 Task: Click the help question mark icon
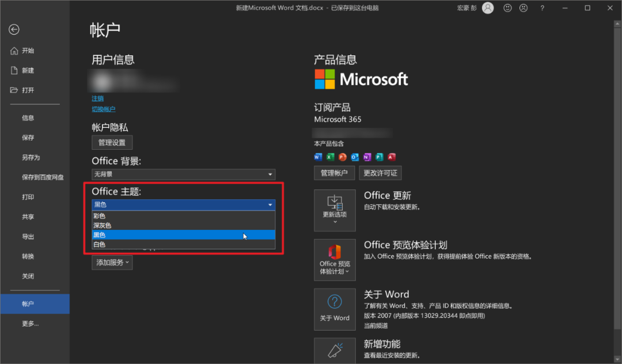click(x=543, y=8)
